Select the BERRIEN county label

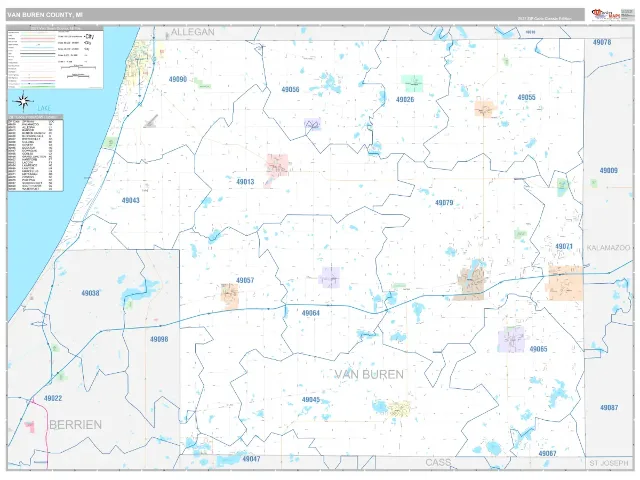(x=76, y=425)
